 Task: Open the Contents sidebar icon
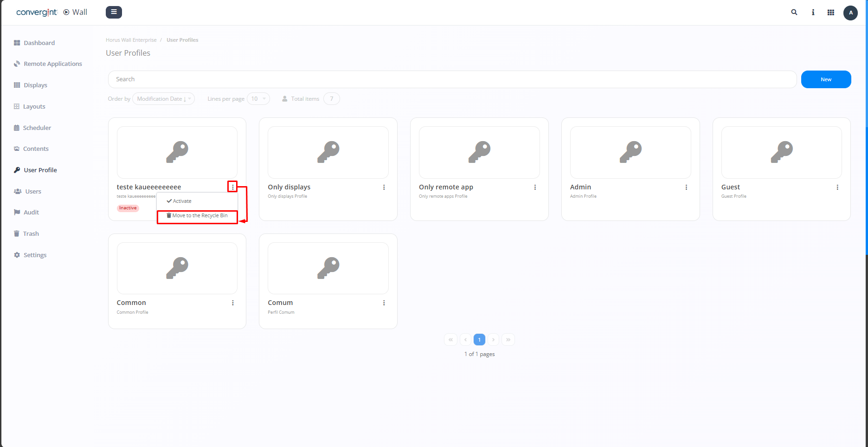pyautogui.click(x=17, y=149)
